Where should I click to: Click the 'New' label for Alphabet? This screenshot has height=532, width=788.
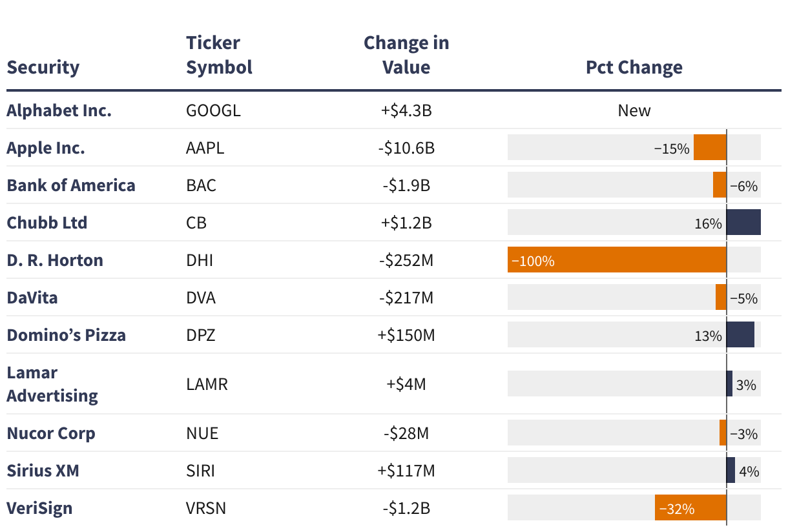(634, 110)
